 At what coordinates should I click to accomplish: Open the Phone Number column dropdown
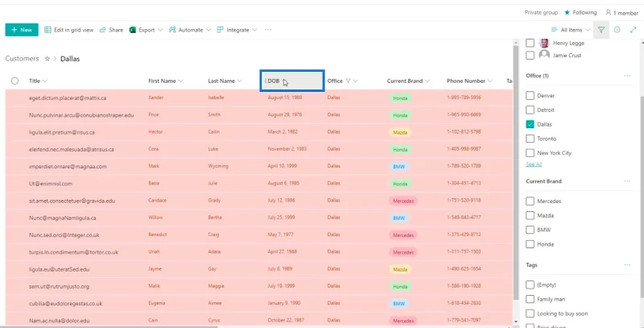pos(489,81)
